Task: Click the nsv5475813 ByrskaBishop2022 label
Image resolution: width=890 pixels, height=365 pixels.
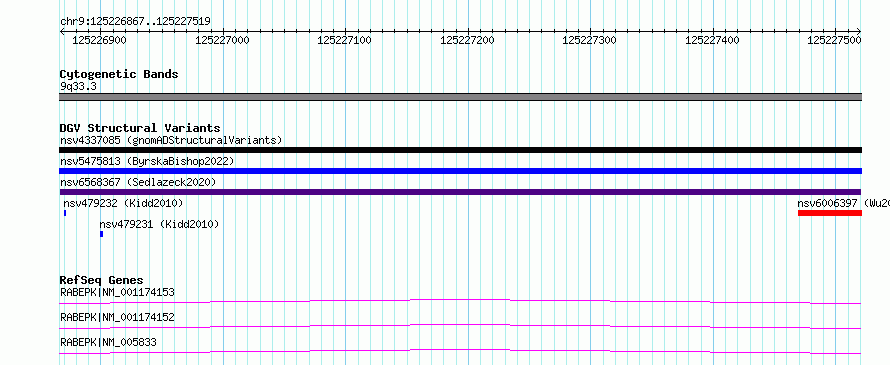Action: point(147,161)
